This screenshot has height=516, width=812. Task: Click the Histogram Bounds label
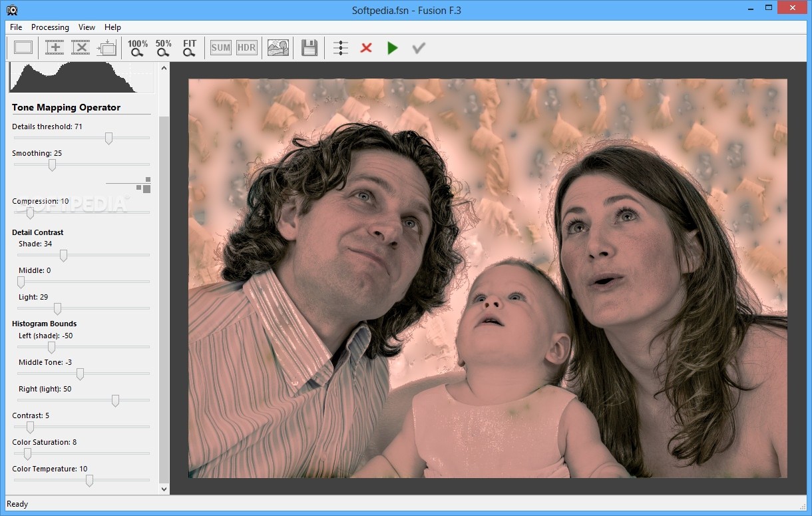pos(45,324)
